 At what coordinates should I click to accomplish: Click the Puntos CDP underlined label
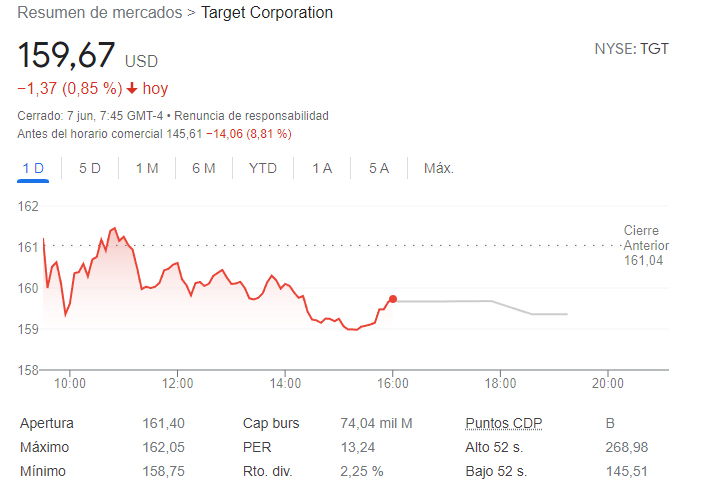click(504, 423)
